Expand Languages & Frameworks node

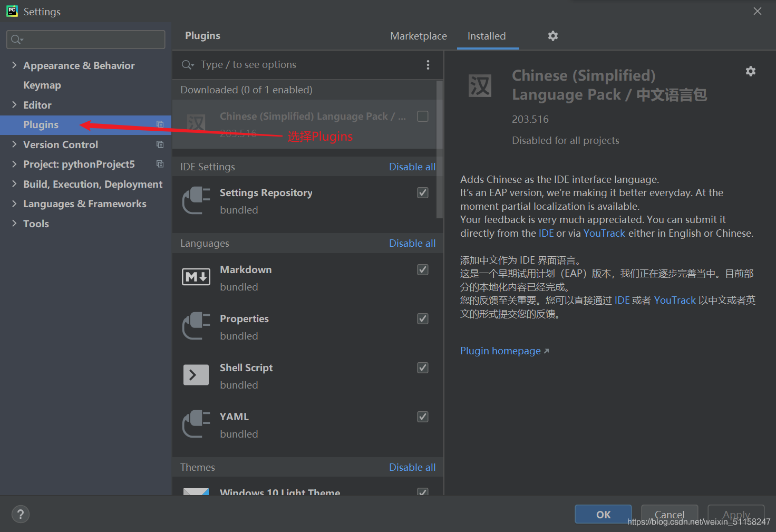[x=14, y=204]
